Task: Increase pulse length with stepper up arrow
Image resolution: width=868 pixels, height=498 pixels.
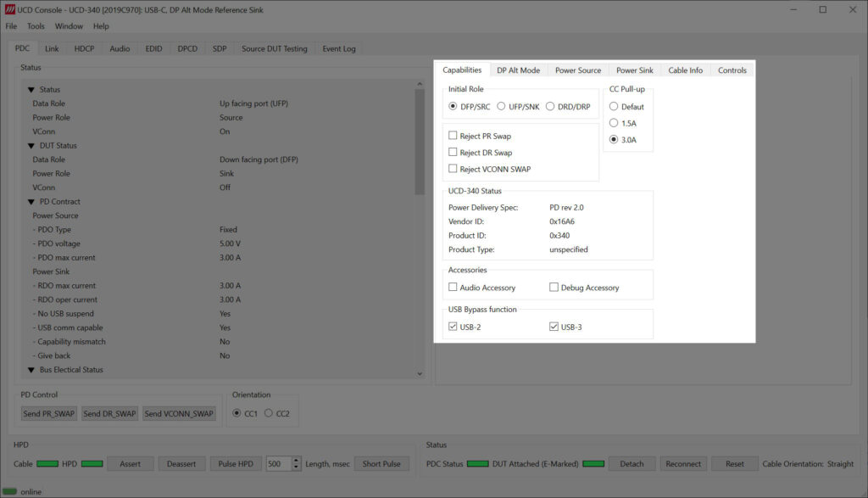Action: coord(296,461)
